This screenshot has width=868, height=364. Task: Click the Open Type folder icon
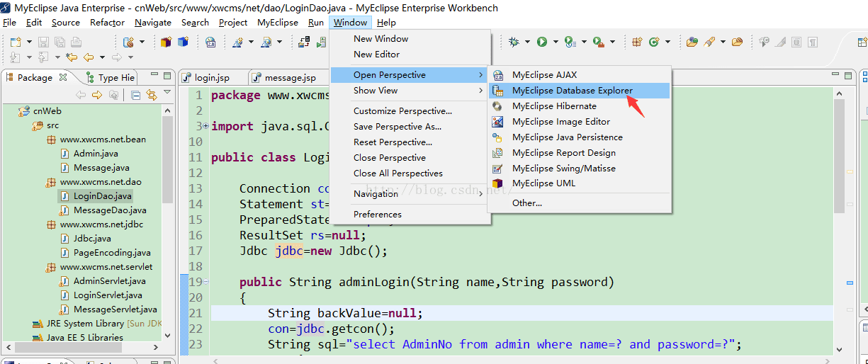tap(692, 42)
